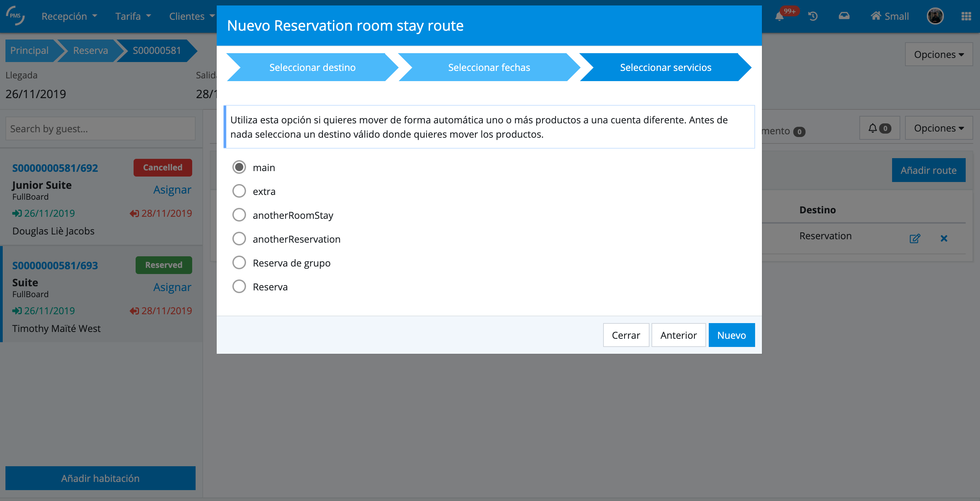980x501 pixels.
Task: Expand the Clientes dropdown menu
Action: tap(192, 16)
